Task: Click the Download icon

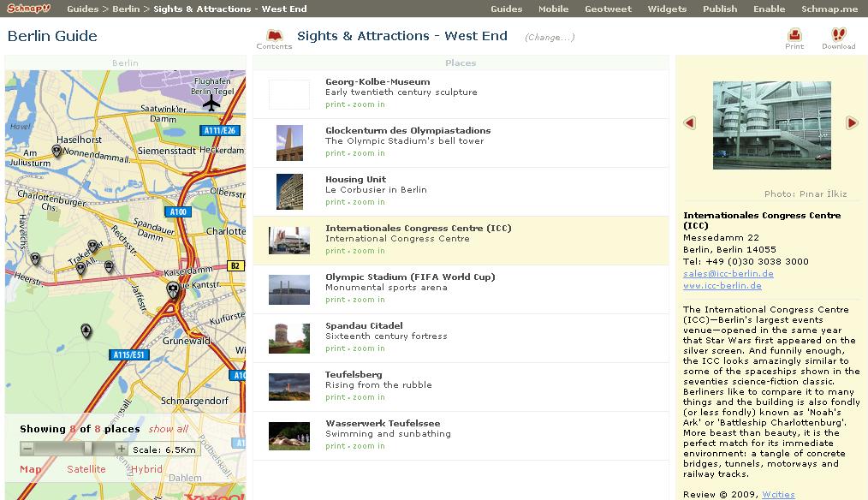Action: point(838,36)
